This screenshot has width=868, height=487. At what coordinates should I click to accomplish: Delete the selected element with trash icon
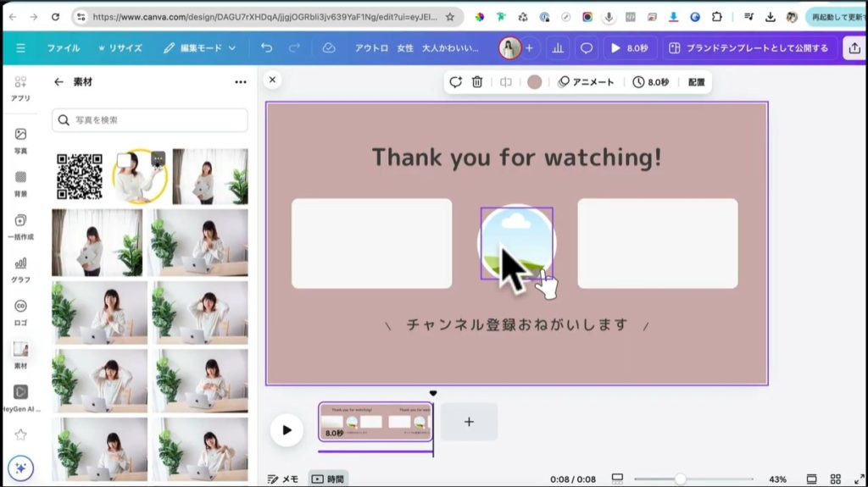(x=477, y=82)
